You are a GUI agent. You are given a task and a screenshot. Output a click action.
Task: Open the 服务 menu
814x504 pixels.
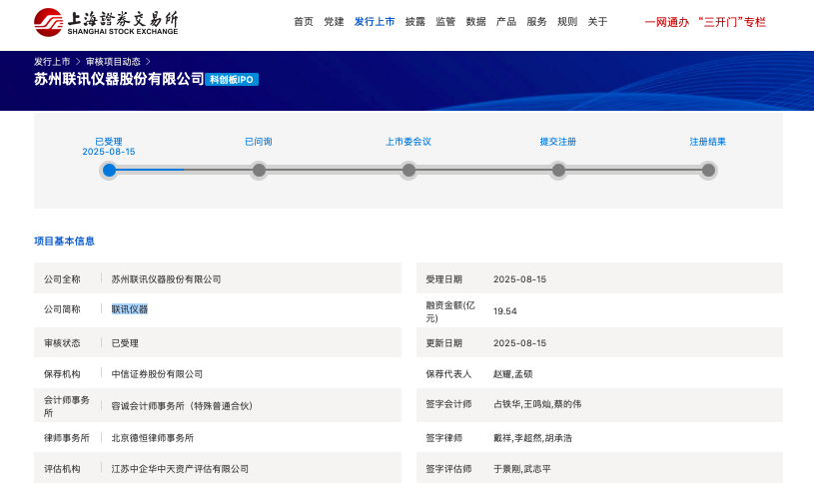point(536,22)
